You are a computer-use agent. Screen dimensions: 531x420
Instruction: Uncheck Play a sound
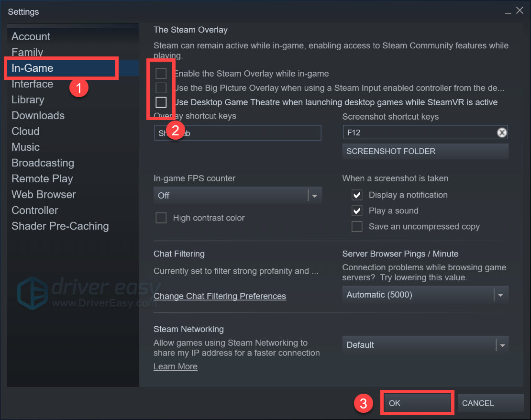click(x=356, y=210)
